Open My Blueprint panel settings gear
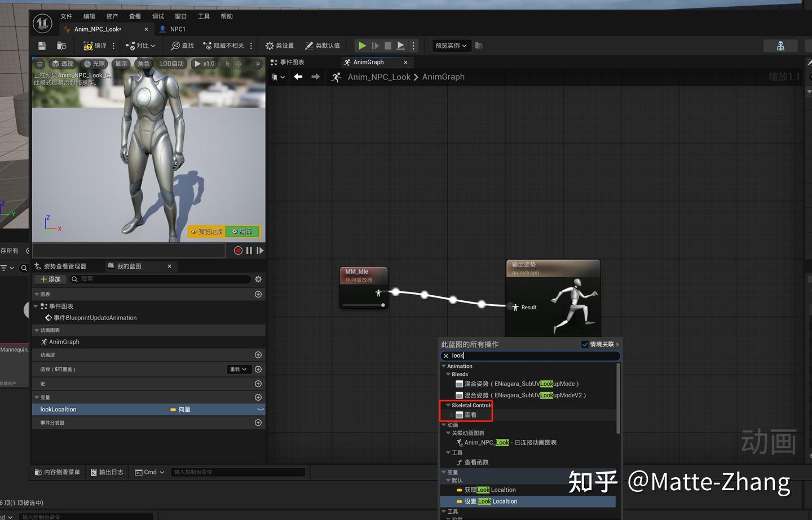The image size is (812, 520). pyautogui.click(x=258, y=279)
